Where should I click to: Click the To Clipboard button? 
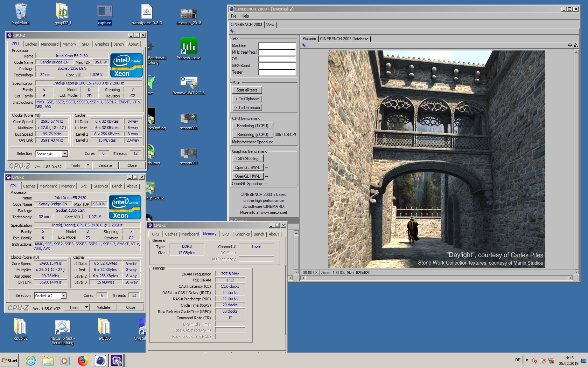[x=247, y=99]
